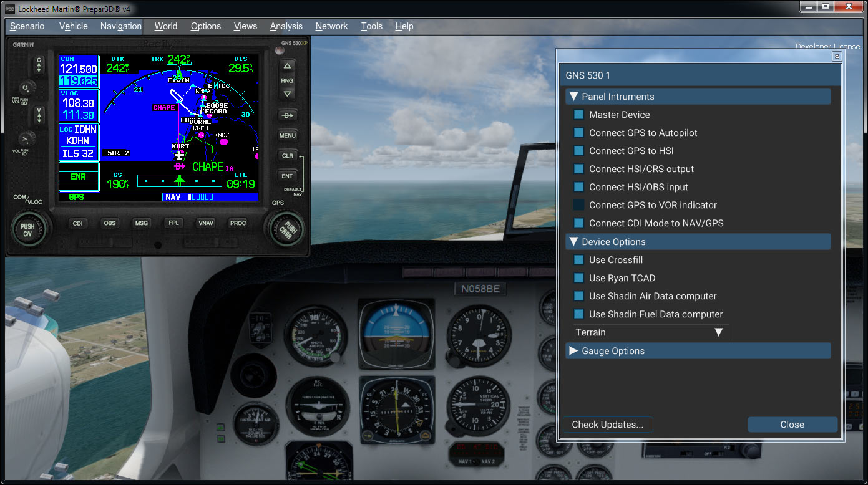Toggle Connect HSI/OBS input
Screen dimensions: 868x485
578,187
